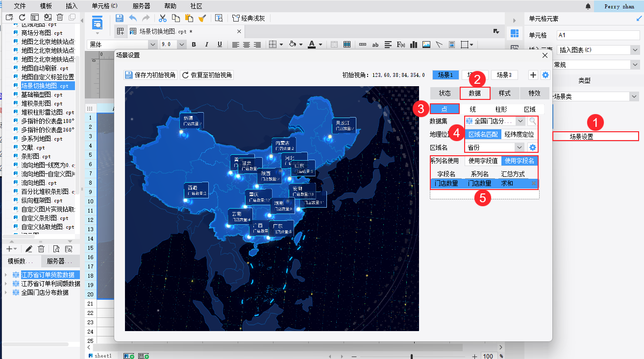Delete the selected dataset in data panel
The width and height of the screenshot is (644, 359).
41,249
